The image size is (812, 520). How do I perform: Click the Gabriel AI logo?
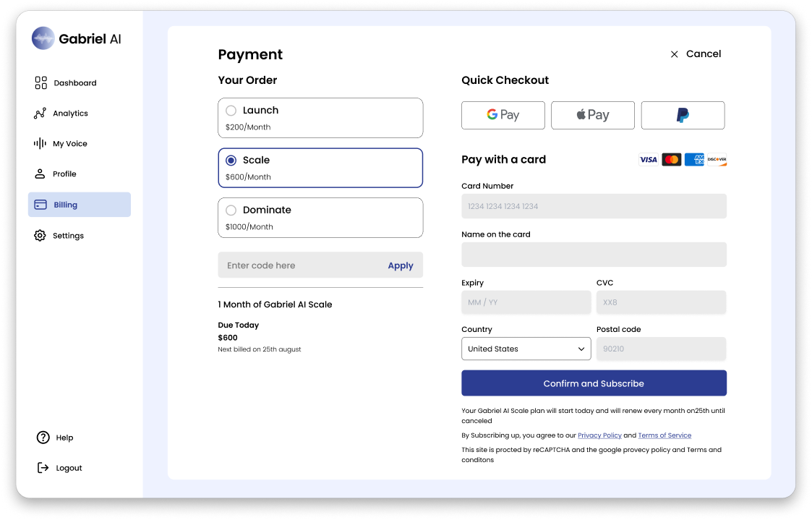pos(76,38)
